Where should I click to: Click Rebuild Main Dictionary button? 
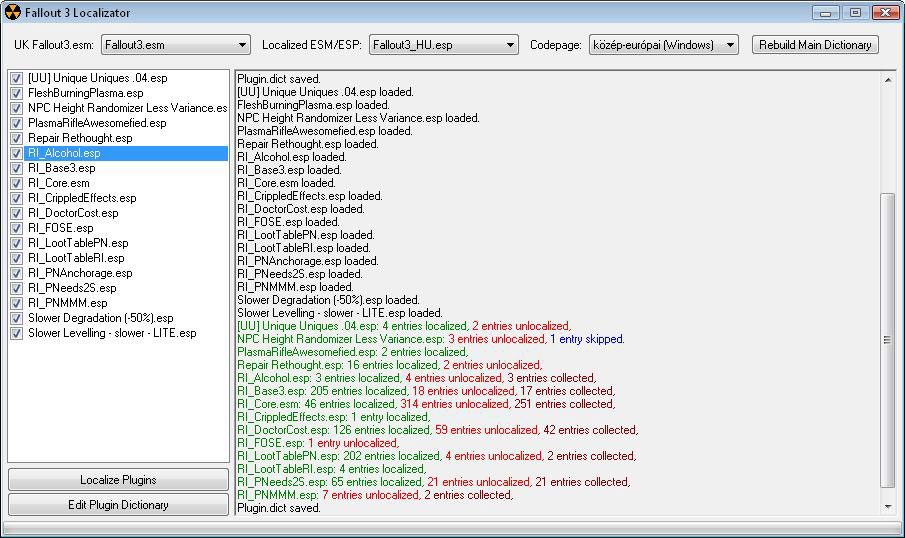(815, 44)
